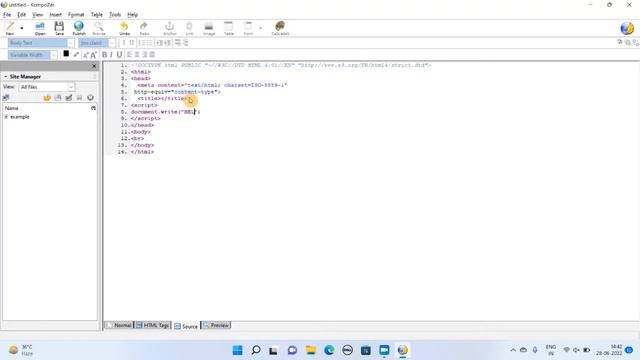The image size is (640, 360).
Task: Open the Tools menu
Action: click(x=115, y=15)
